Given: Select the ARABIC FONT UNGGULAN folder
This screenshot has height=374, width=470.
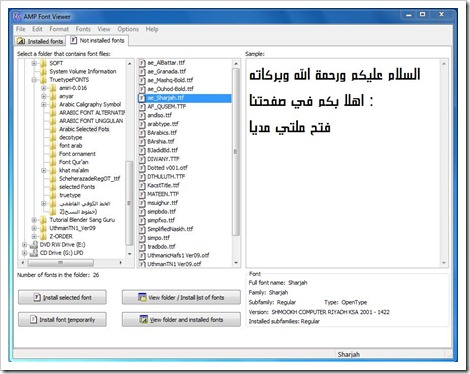Looking at the screenshot, I should pos(91,121).
